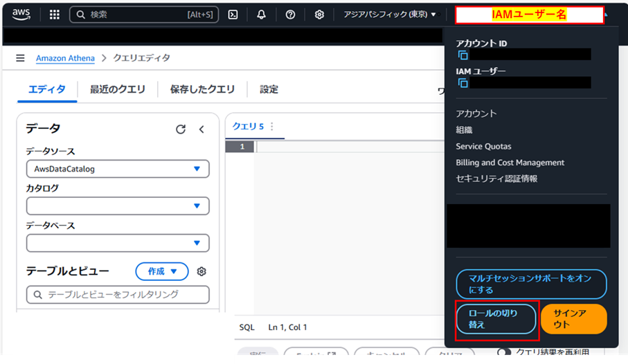The height and width of the screenshot is (364, 628).
Task: Expand the Database dropdown
Action: point(118,243)
